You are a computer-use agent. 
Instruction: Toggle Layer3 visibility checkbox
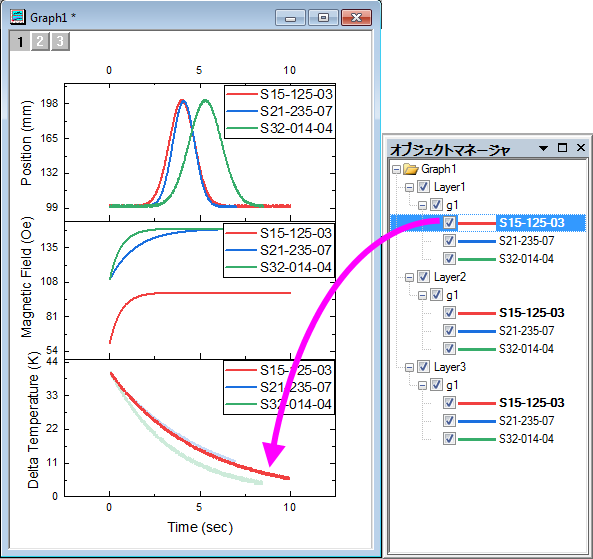pos(423,367)
